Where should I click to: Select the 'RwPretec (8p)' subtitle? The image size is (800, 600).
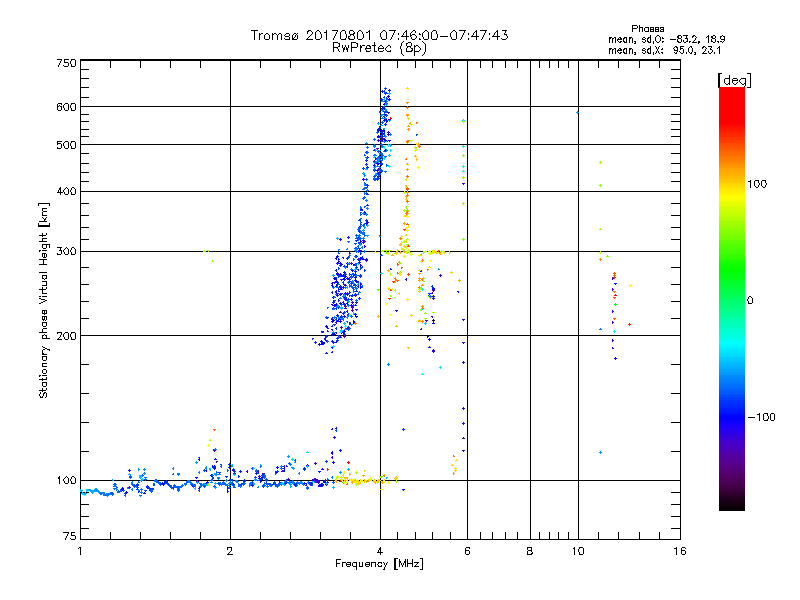(379, 48)
